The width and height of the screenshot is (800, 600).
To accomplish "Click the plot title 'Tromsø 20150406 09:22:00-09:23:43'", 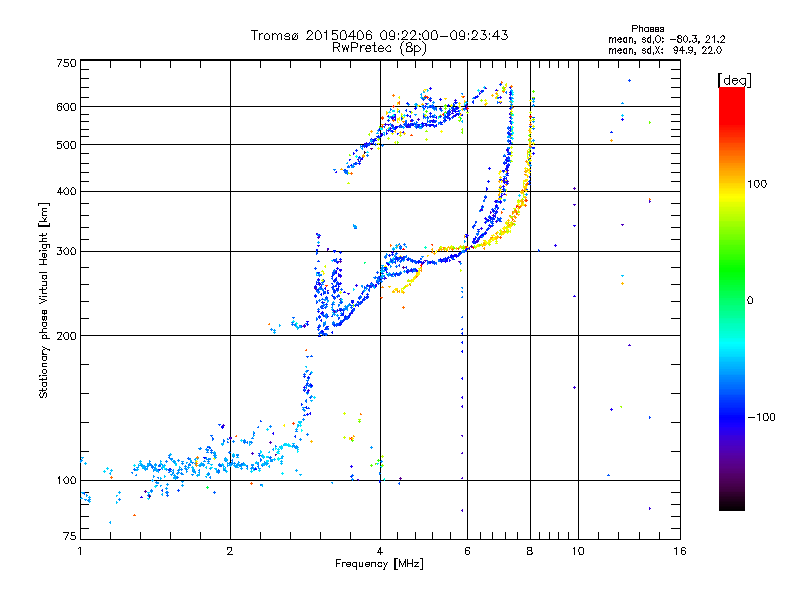I will [x=380, y=35].
